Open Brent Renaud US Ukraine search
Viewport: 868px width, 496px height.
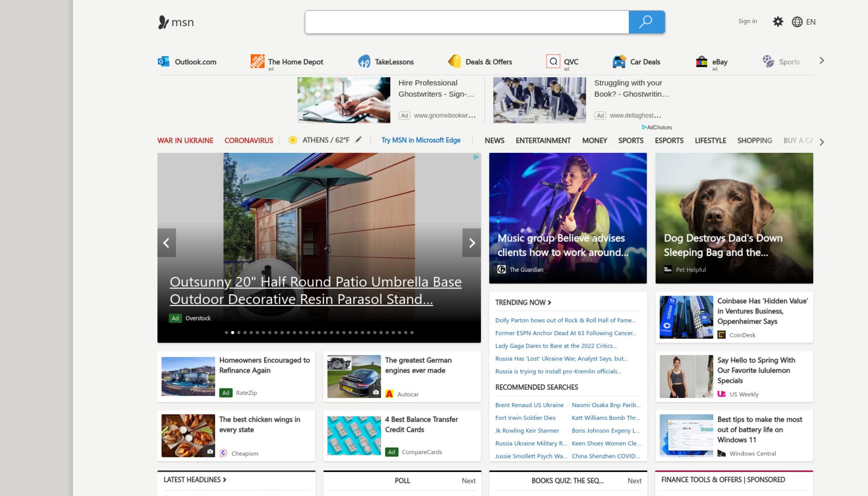[529, 405]
